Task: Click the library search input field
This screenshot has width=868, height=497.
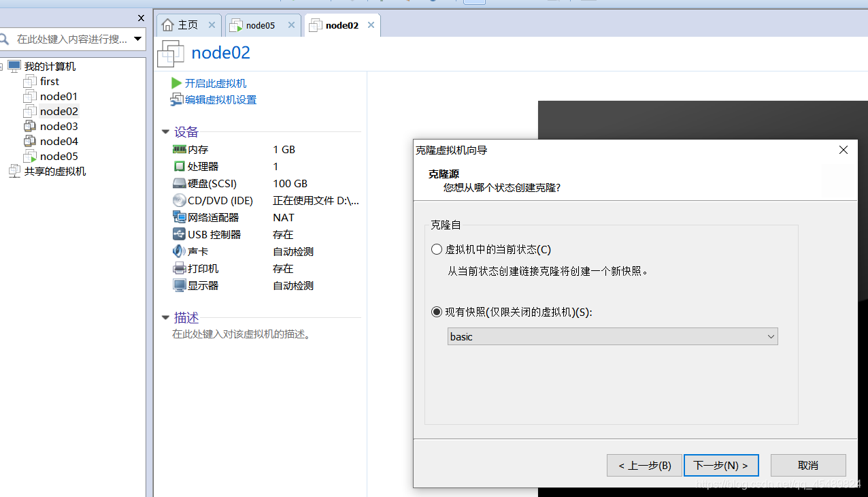Action: click(72, 39)
